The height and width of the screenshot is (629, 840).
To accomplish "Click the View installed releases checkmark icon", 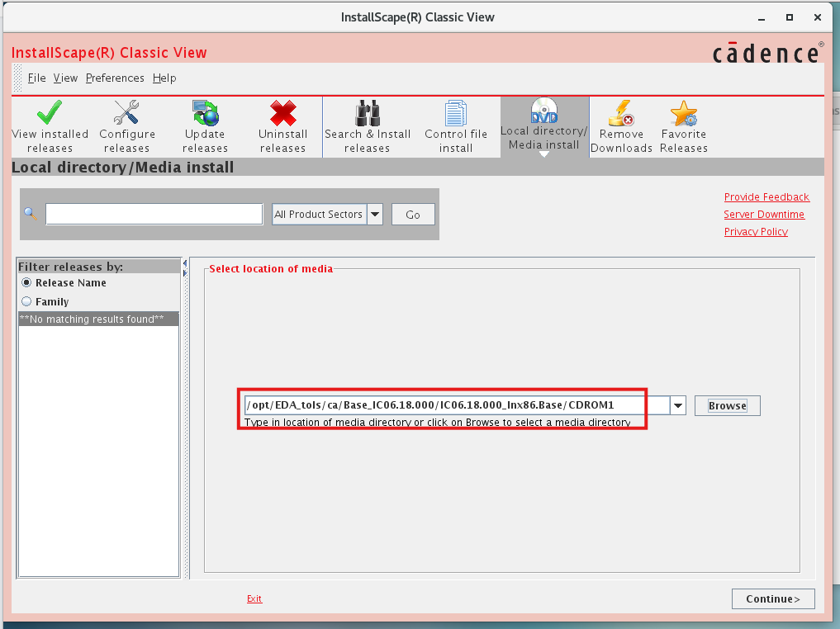I will pyautogui.click(x=50, y=112).
